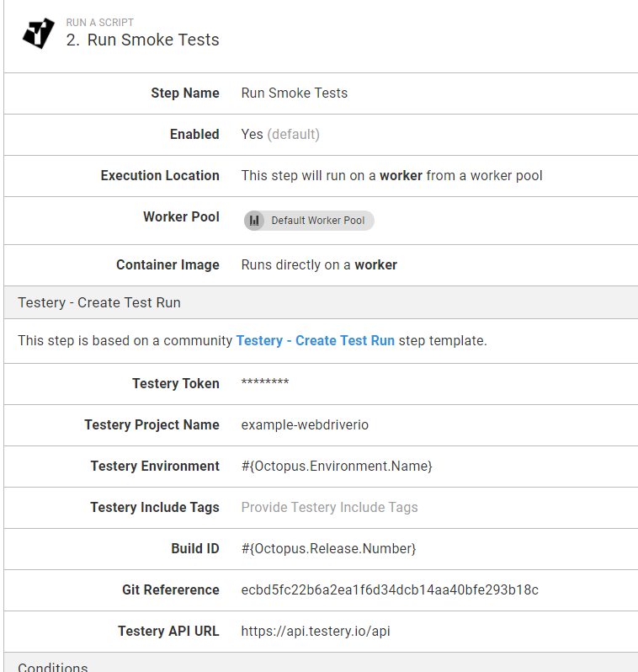Screen dimensions: 638x672
Task: Click the '#{Octopus.Release.Number}' Build ID value
Action: (x=328, y=548)
